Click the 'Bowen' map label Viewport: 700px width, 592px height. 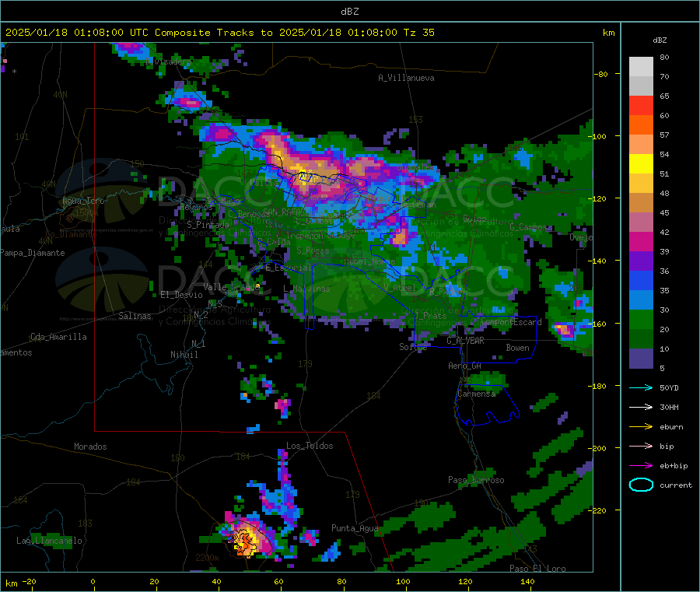pos(517,348)
